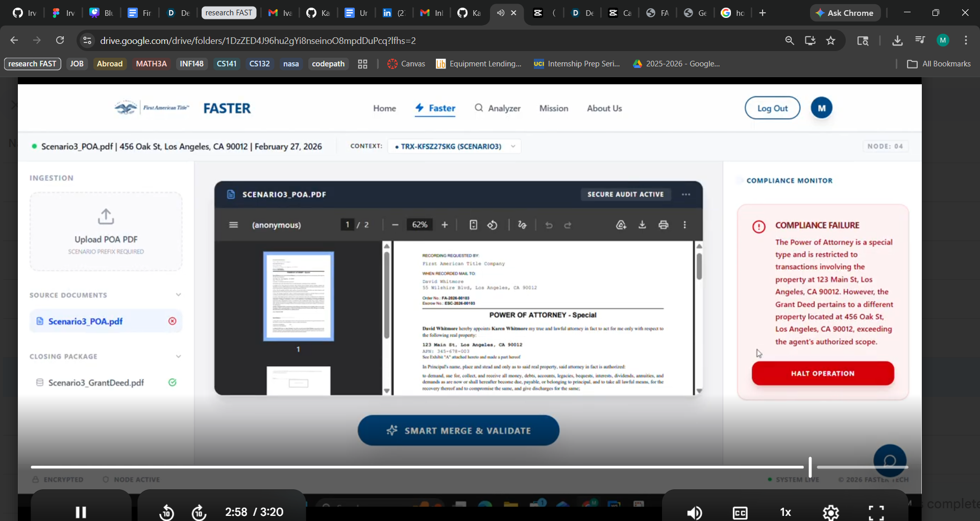
Task: Collapse the Source Documents section
Action: coord(178,295)
